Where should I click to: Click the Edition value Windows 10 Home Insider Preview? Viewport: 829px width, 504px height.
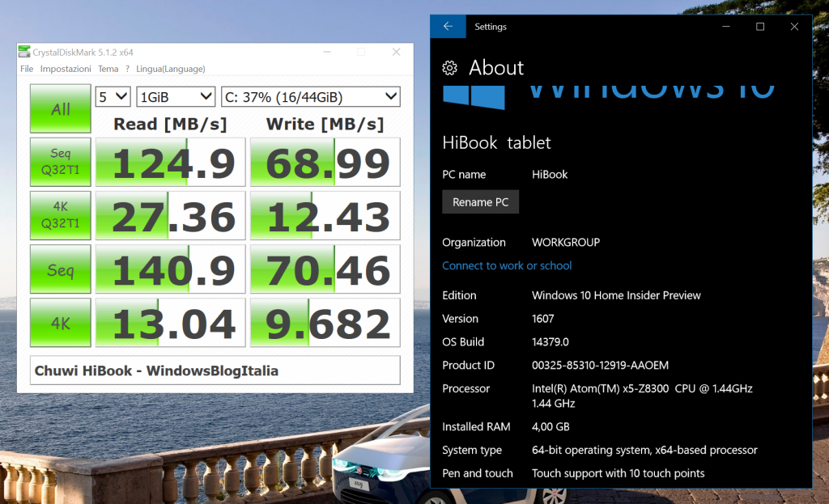[x=616, y=295]
